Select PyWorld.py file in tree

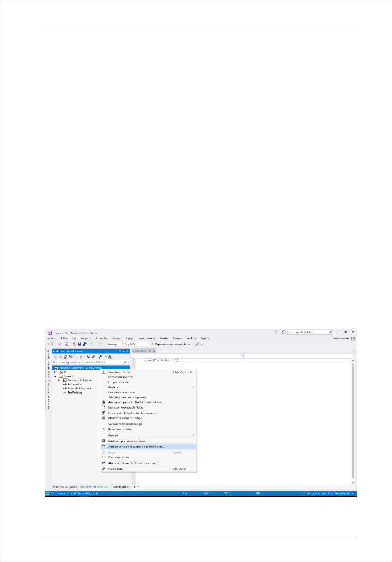point(75,393)
